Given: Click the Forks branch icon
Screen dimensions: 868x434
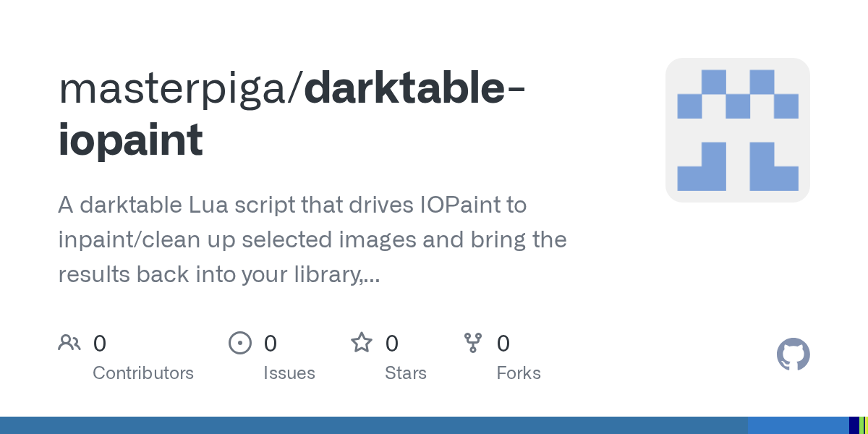Looking at the screenshot, I should coord(473,342).
